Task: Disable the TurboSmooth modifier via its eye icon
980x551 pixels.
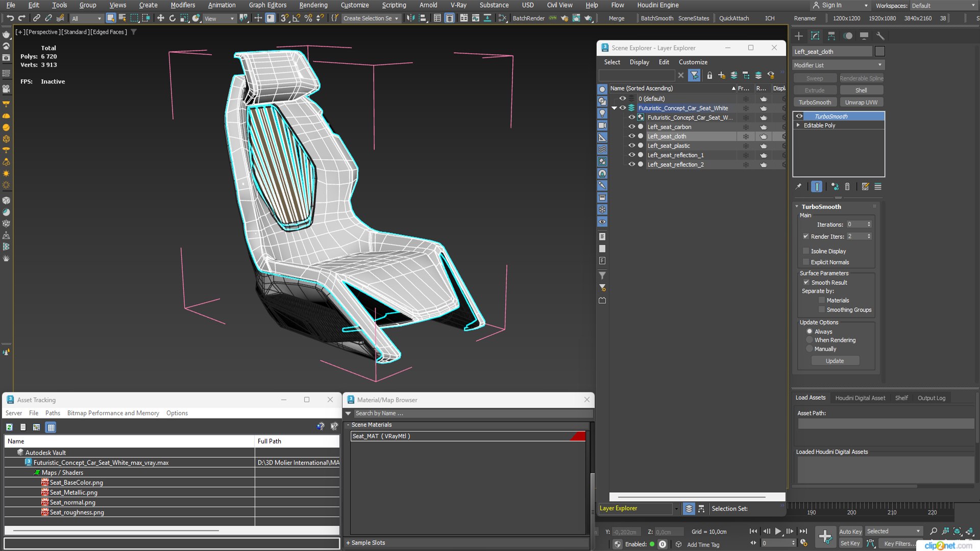Action: point(799,116)
